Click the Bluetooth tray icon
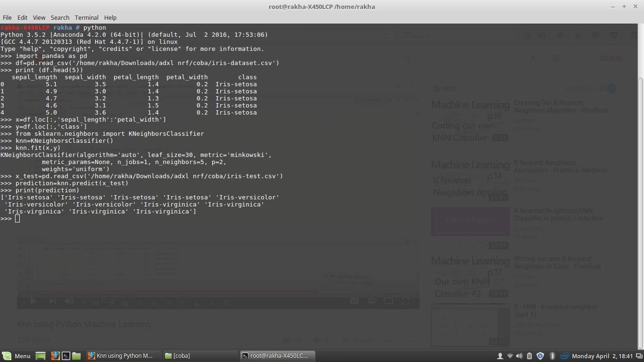 [552, 356]
